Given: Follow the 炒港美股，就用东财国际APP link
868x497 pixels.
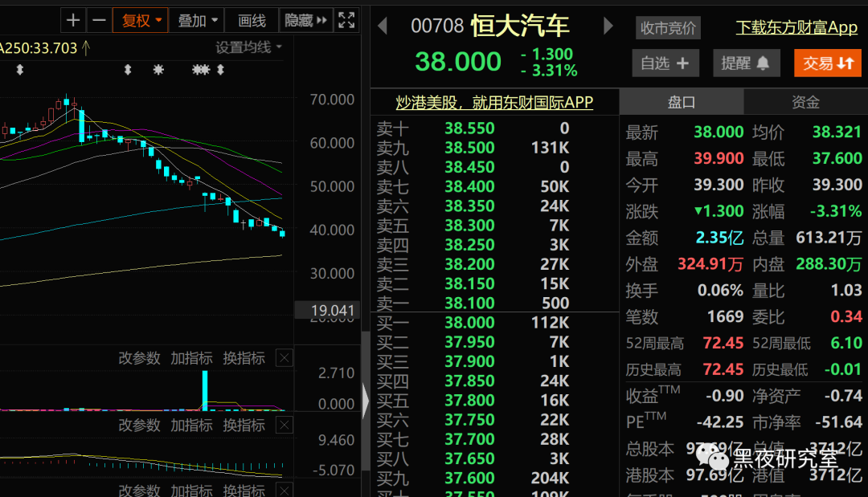Looking at the screenshot, I should coord(494,102).
